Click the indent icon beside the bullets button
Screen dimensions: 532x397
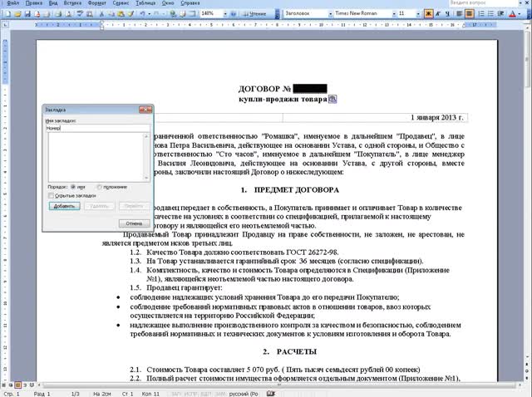point(500,13)
